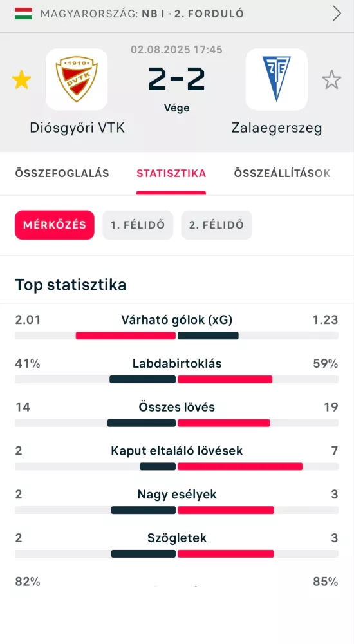Tap the Várható gólok (xG) bar
Image resolution: width=354 pixels, height=644 pixels.
pyautogui.click(x=176, y=336)
